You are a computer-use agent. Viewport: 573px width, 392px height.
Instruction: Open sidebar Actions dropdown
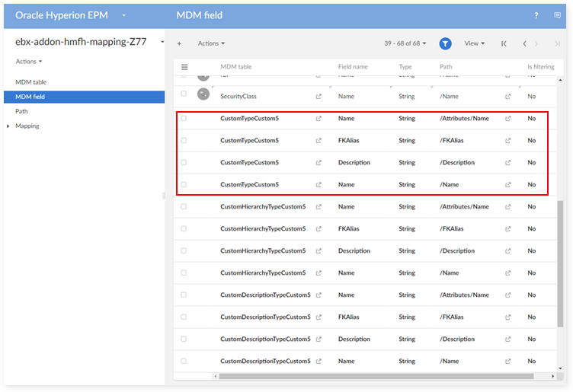click(29, 62)
